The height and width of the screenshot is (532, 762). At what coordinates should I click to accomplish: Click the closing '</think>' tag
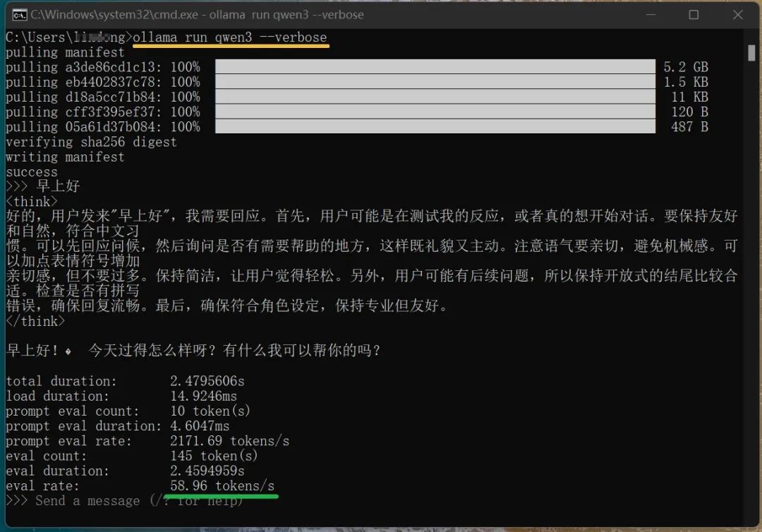[35, 321]
